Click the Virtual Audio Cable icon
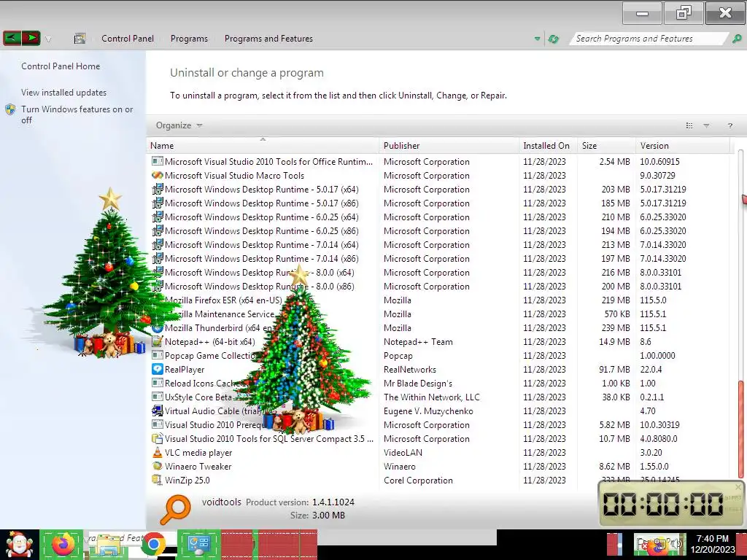This screenshot has height=560, width=747. [158, 411]
